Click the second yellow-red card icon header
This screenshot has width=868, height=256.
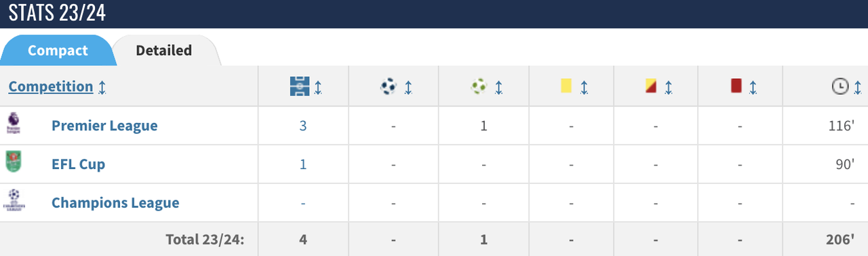point(651,86)
